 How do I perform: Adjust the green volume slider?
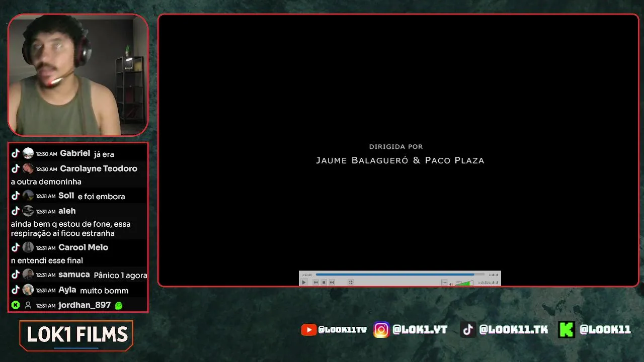pos(464,283)
